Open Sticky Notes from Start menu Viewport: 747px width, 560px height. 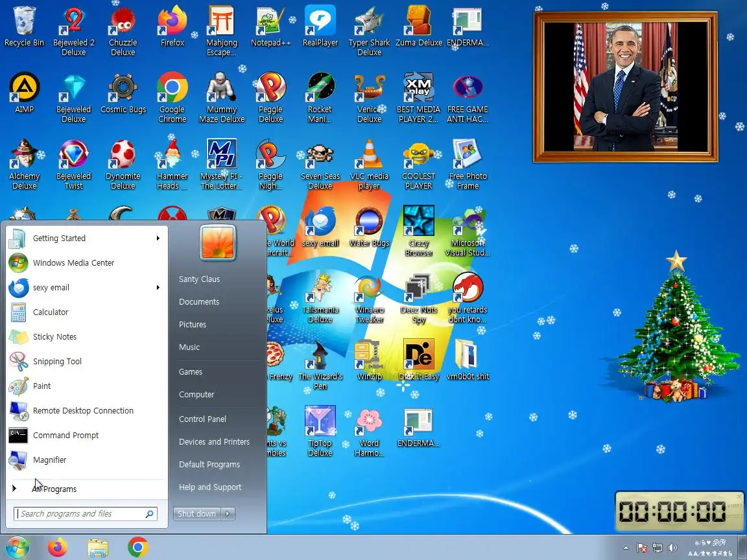(x=86, y=336)
